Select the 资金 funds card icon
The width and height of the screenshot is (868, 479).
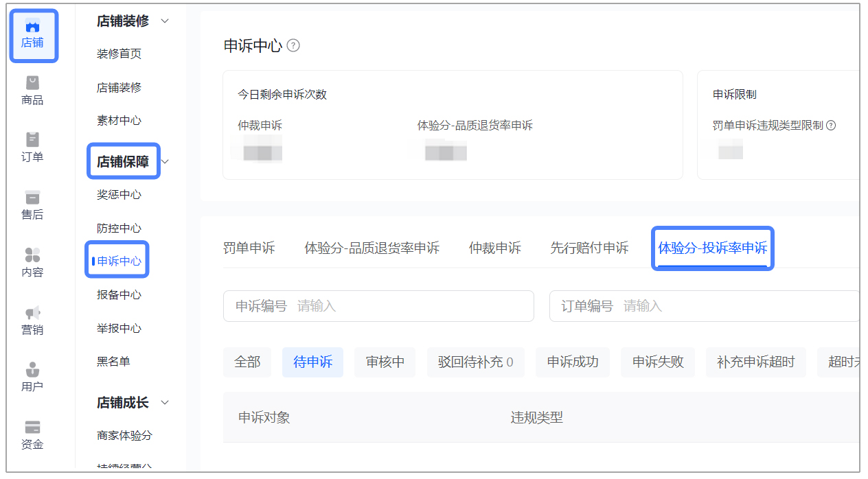pos(32,427)
